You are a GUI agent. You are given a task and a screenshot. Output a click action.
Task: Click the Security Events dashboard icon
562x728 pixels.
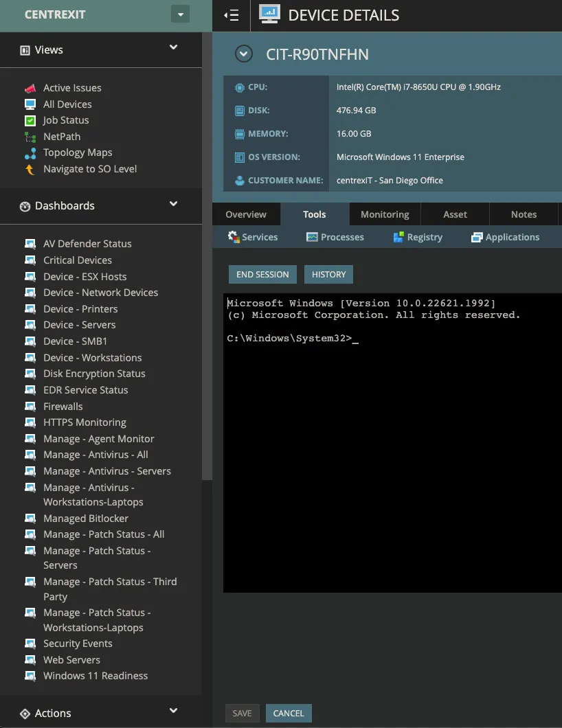click(30, 644)
